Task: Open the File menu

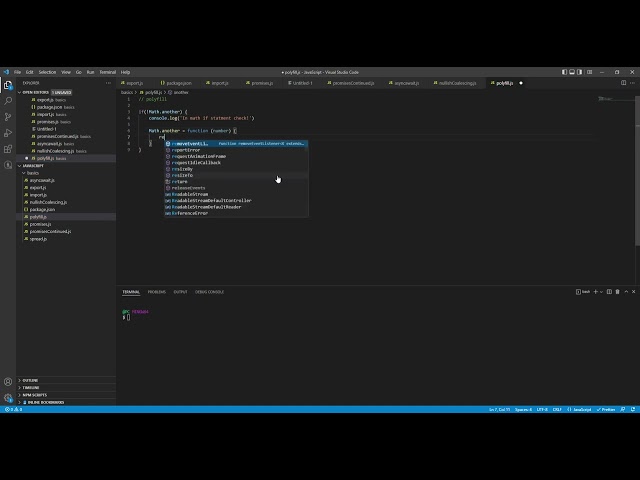Action: click(18, 72)
